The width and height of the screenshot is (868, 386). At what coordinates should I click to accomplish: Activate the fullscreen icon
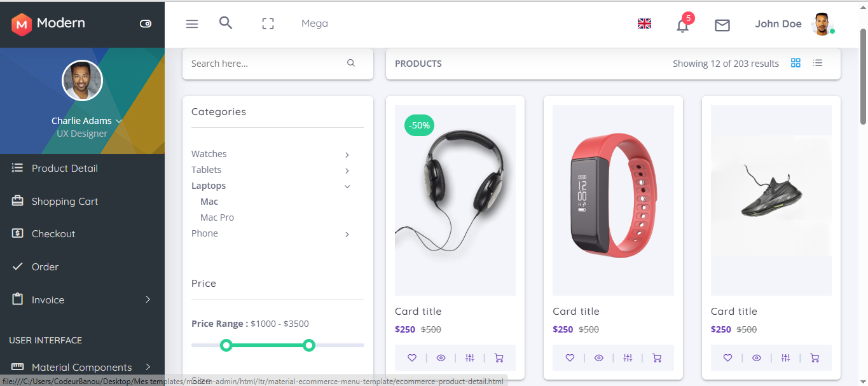tap(268, 24)
